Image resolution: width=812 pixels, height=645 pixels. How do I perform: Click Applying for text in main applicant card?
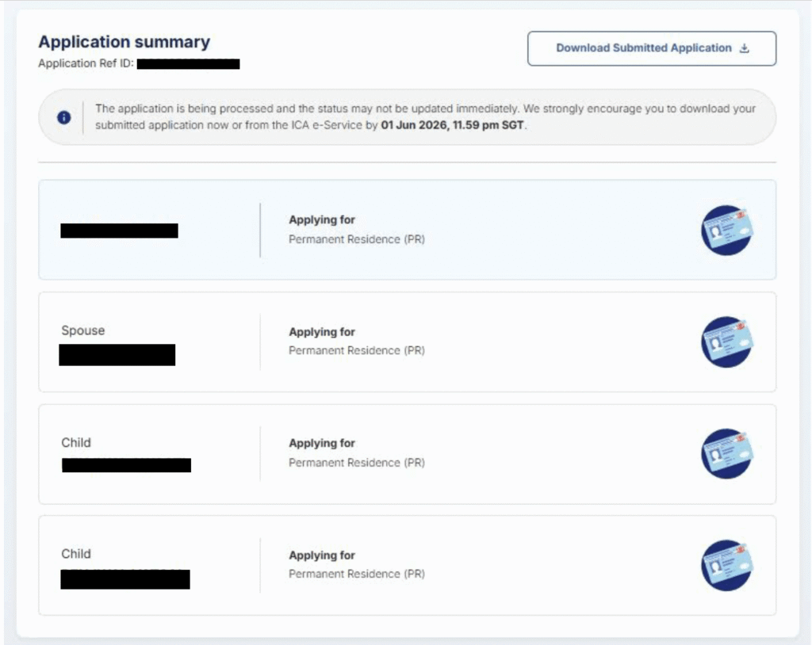[x=322, y=219]
